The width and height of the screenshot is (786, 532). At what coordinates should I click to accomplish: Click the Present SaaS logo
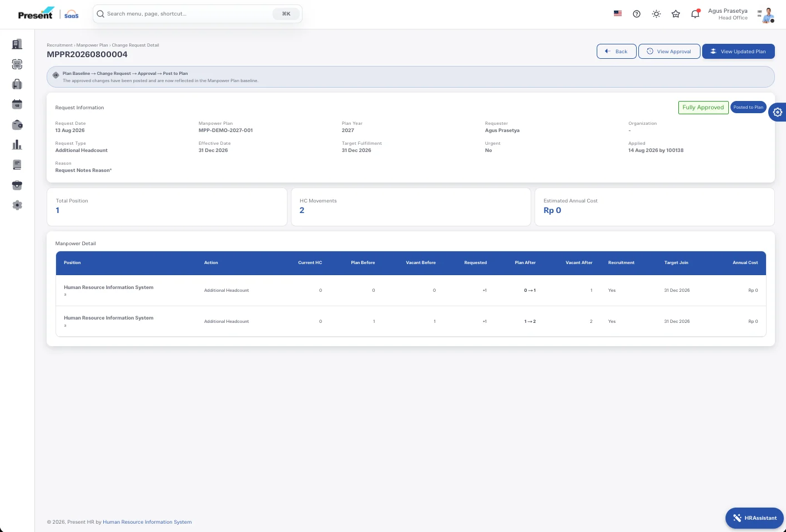coord(48,14)
